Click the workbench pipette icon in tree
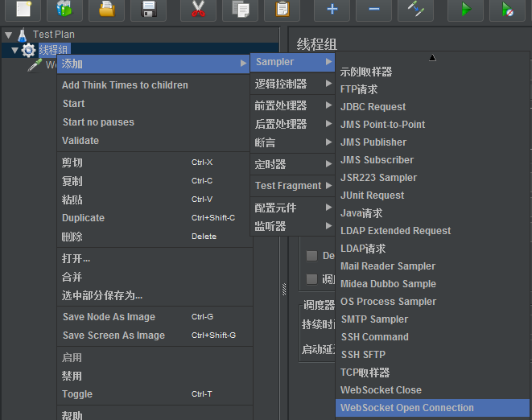 [x=35, y=65]
